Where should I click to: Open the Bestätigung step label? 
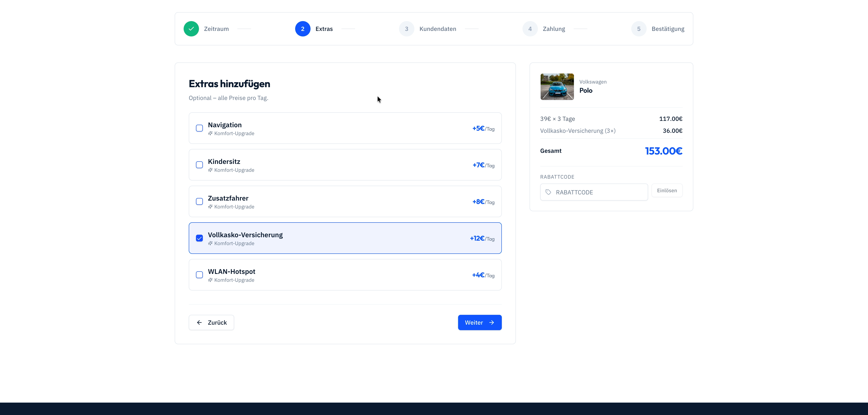(x=668, y=29)
